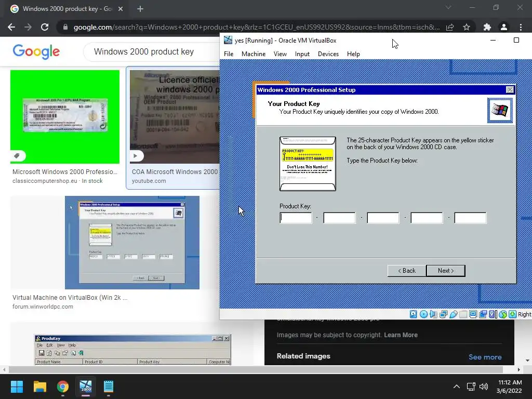
Task: Click the second Product Key input box
Action: click(x=339, y=218)
